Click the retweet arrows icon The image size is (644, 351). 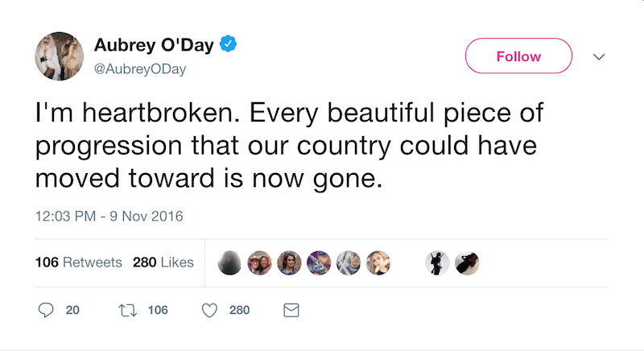(x=126, y=310)
